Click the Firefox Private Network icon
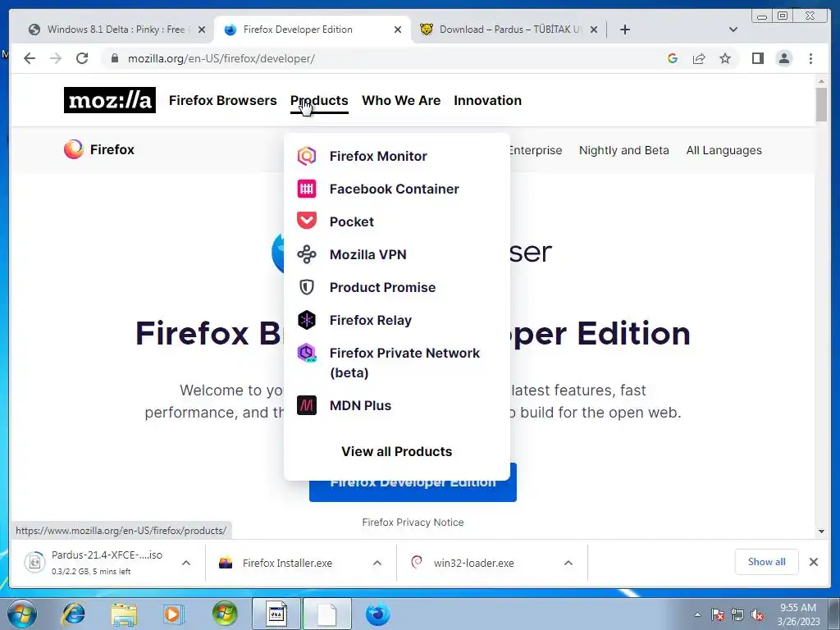 click(307, 353)
